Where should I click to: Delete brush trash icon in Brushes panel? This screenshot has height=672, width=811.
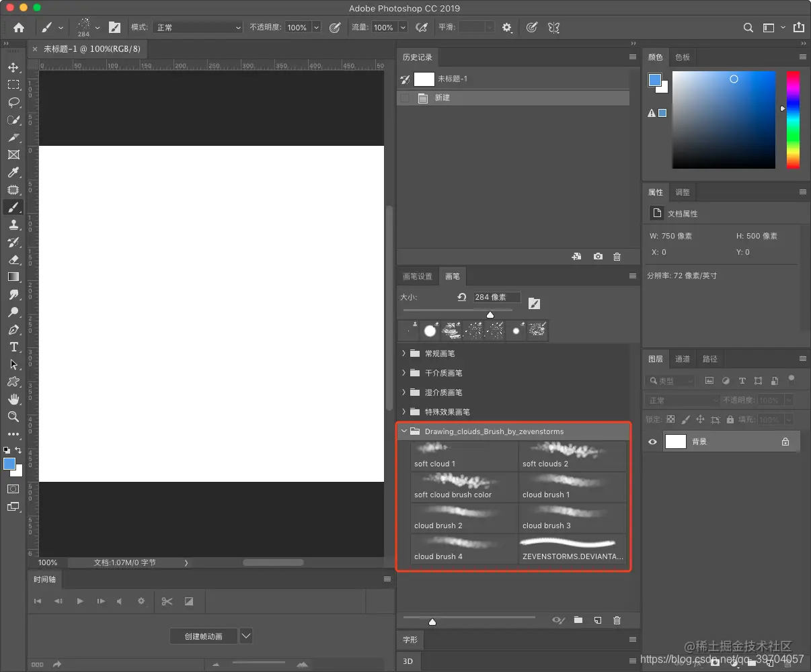[x=617, y=620]
